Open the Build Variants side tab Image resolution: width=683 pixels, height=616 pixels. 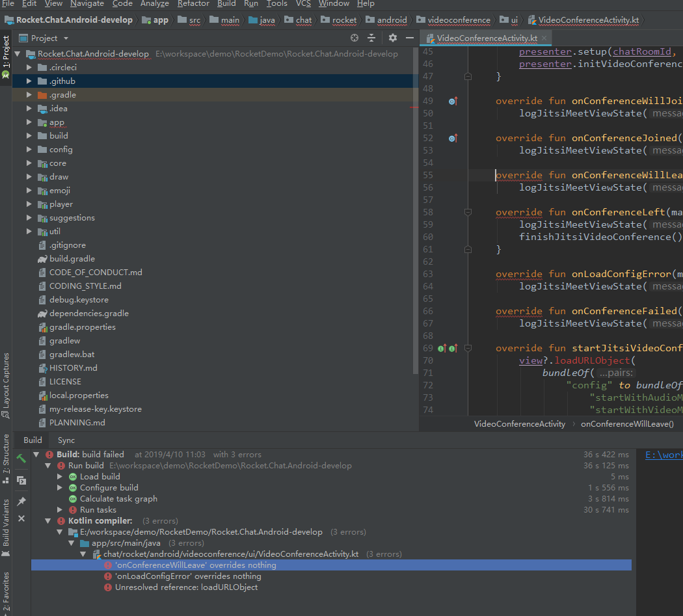tap(6, 528)
